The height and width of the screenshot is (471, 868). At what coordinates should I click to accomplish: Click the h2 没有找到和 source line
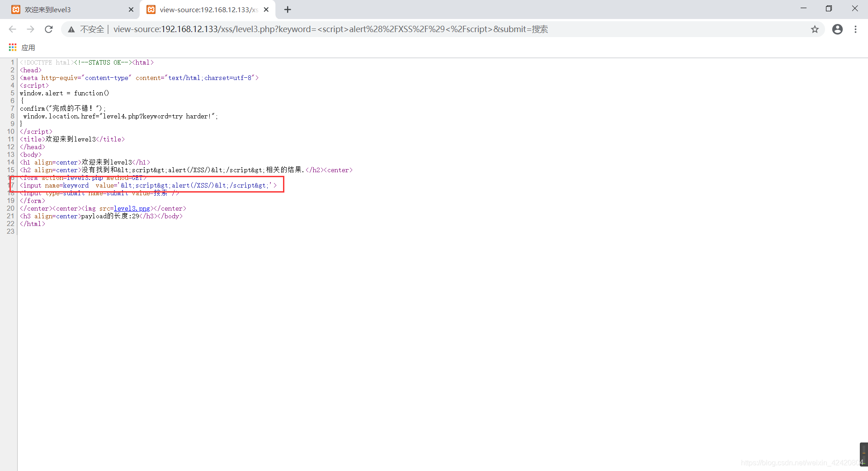[186, 170]
